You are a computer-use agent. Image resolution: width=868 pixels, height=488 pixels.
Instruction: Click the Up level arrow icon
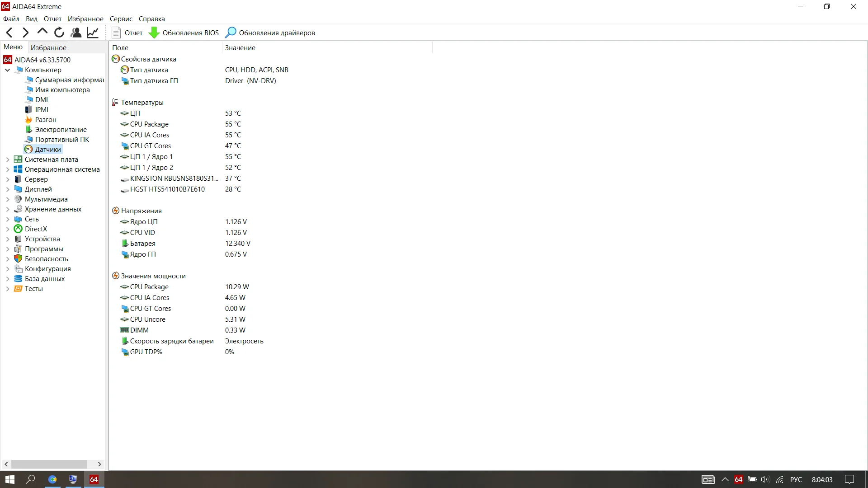(42, 32)
